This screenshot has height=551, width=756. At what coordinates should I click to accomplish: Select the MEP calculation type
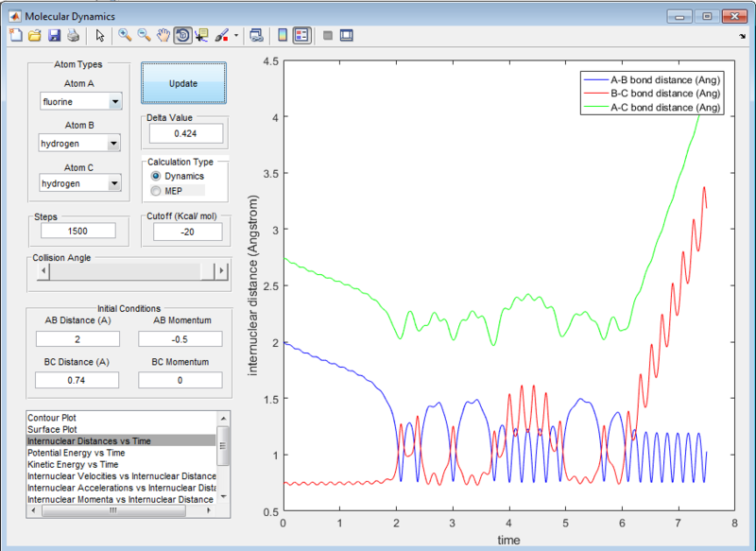click(157, 191)
